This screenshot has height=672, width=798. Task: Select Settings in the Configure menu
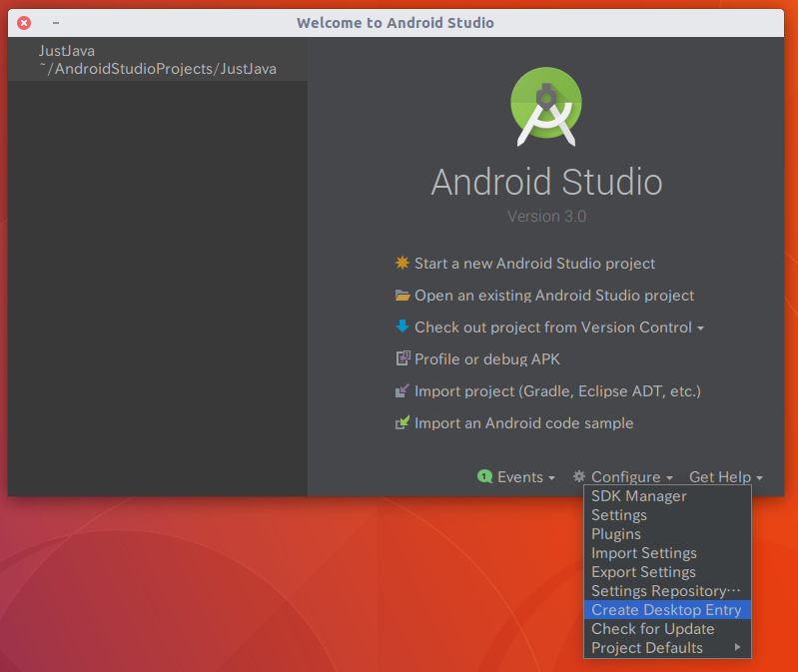coord(667,515)
